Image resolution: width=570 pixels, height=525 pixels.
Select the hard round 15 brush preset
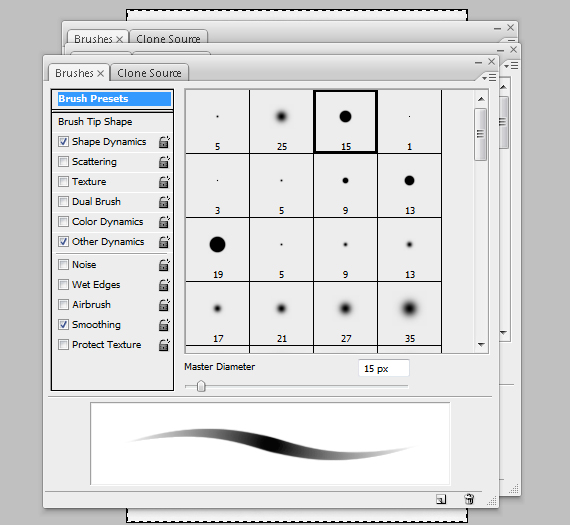click(x=345, y=121)
